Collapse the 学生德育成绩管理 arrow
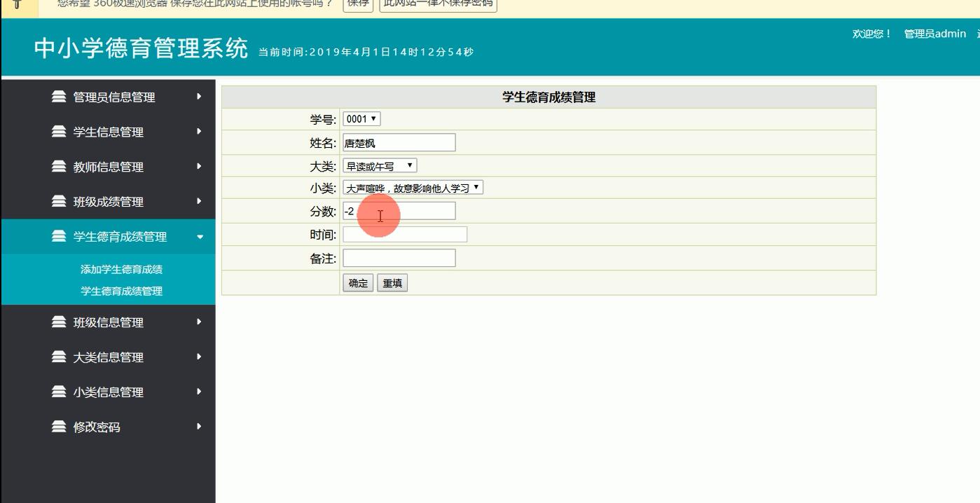The height and width of the screenshot is (503, 980). click(200, 237)
